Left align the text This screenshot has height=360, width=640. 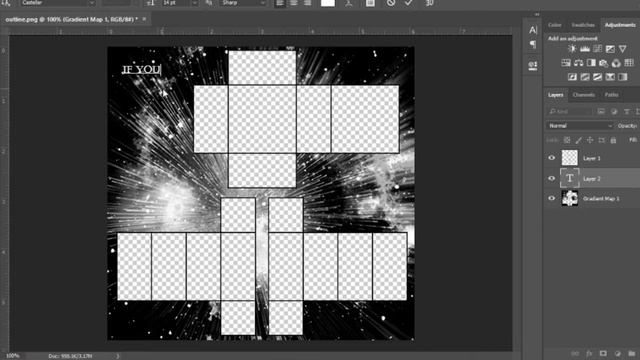[280, 3]
